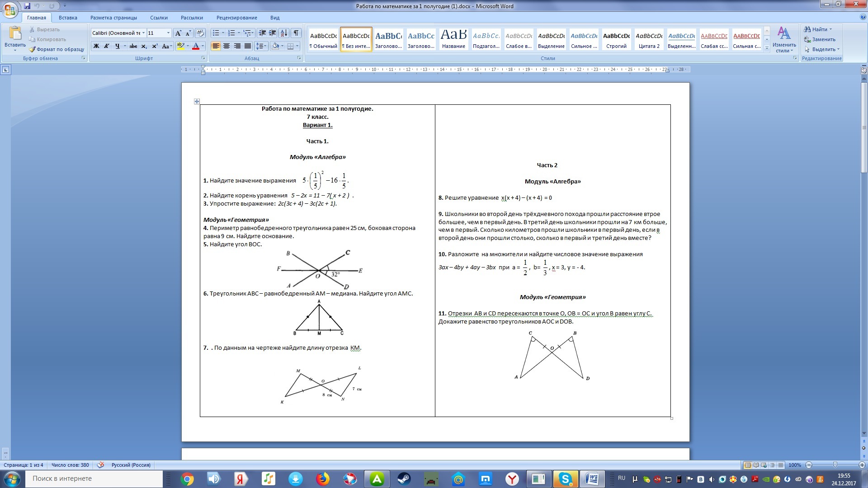Click the Sort (A-Я) icon
Viewport: 868px width, 488px height.
[283, 33]
